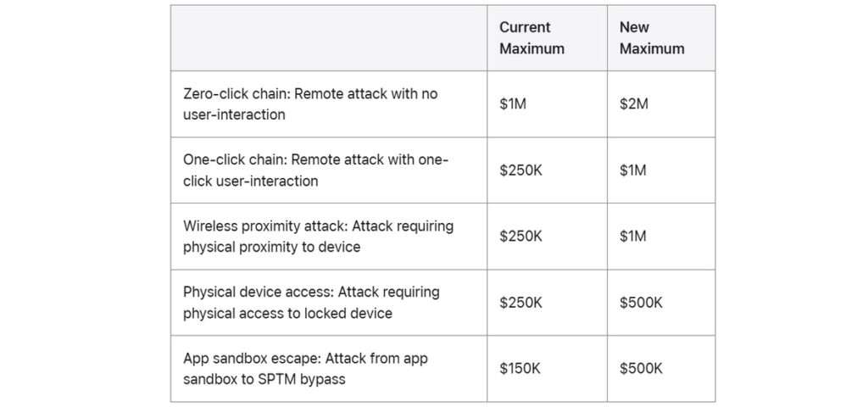Click $1M new maximum for wireless proximity attack

click(x=633, y=237)
